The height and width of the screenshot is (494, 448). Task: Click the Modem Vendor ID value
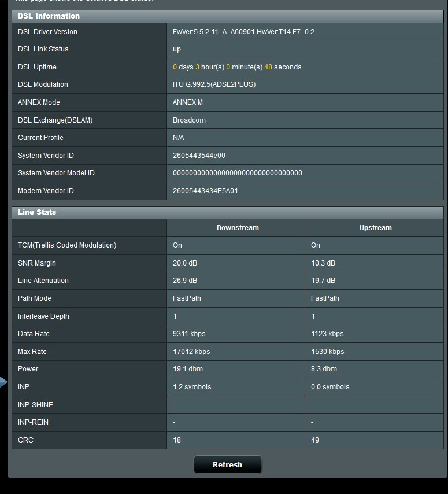coord(205,191)
